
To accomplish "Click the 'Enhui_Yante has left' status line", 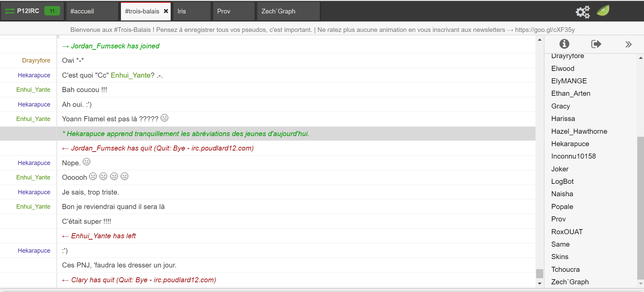I will [x=99, y=236].
